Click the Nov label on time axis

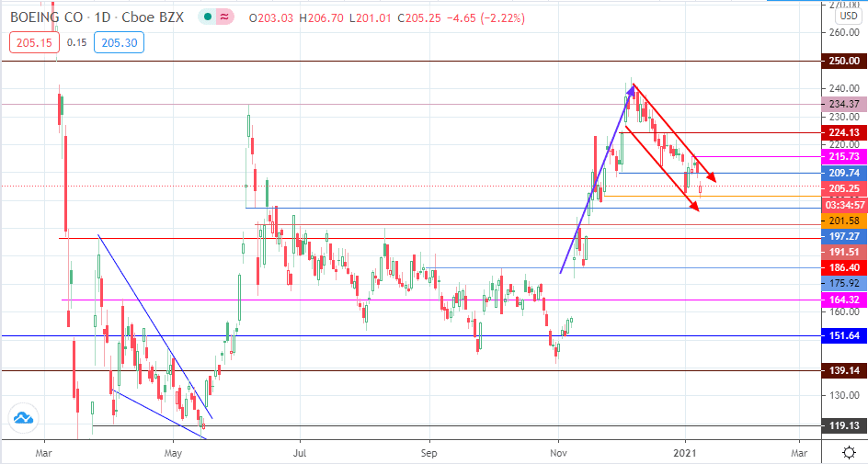[x=558, y=454]
